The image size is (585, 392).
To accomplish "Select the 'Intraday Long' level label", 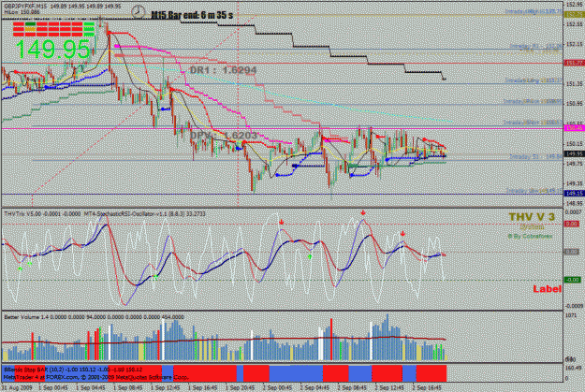I will tap(534, 80).
